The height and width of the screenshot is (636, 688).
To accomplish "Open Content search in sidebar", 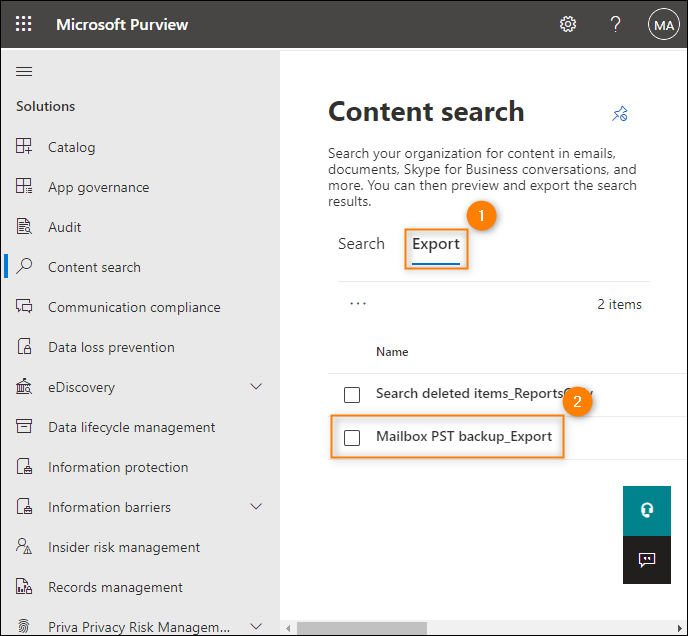I will tap(94, 267).
